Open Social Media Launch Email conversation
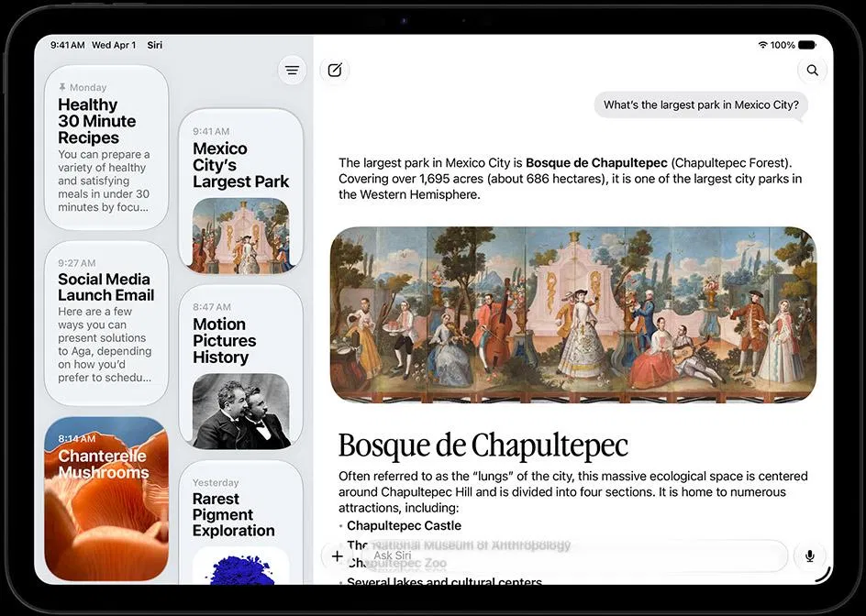This screenshot has height=616, width=866. pyautogui.click(x=106, y=323)
